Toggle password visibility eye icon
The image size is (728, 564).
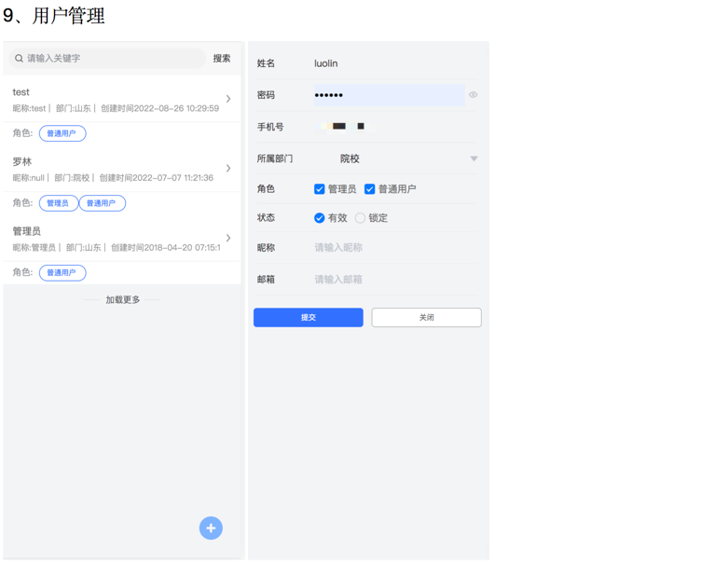[x=473, y=95]
